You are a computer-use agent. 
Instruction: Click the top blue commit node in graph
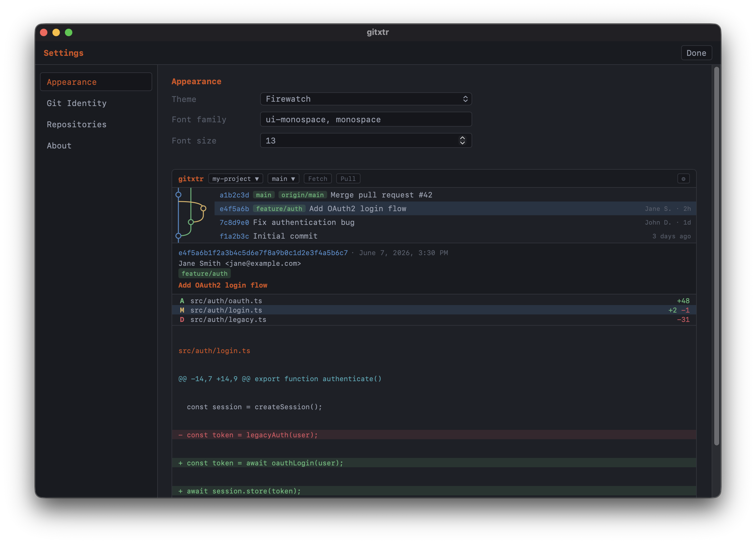(x=178, y=195)
